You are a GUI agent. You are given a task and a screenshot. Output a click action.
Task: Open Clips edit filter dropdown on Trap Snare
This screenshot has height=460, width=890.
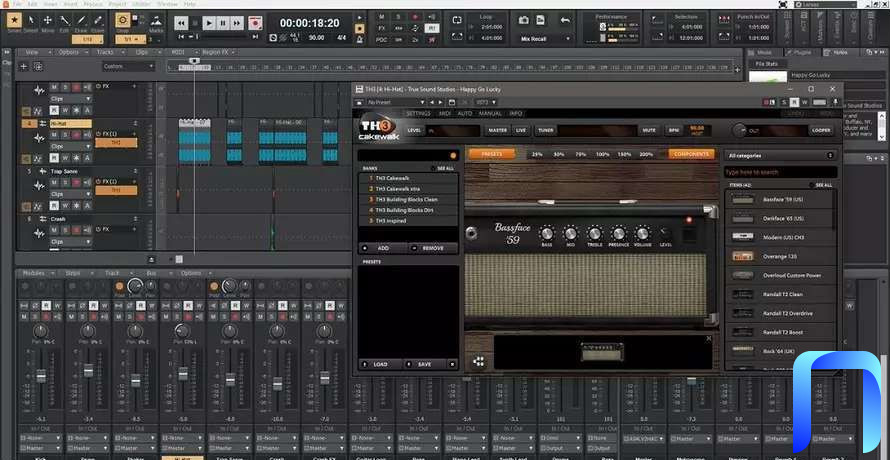tap(70, 194)
